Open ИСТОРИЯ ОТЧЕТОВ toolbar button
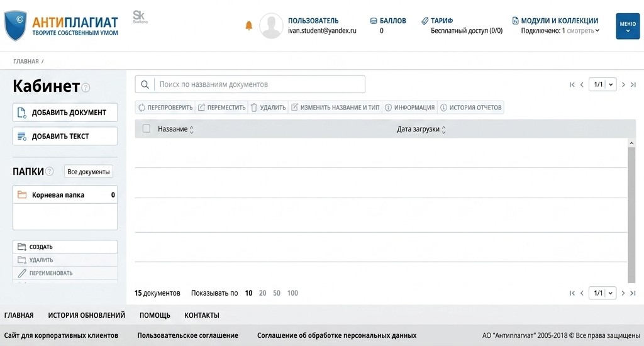The image size is (644, 346). pos(470,107)
